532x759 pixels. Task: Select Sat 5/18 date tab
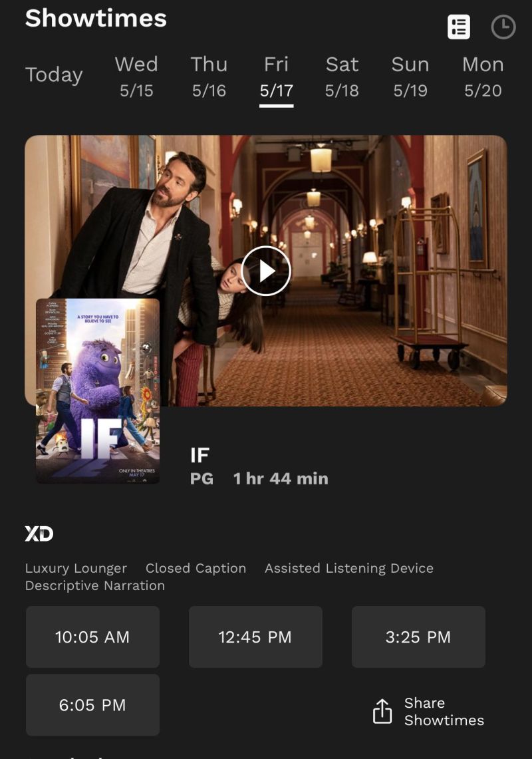(342, 77)
